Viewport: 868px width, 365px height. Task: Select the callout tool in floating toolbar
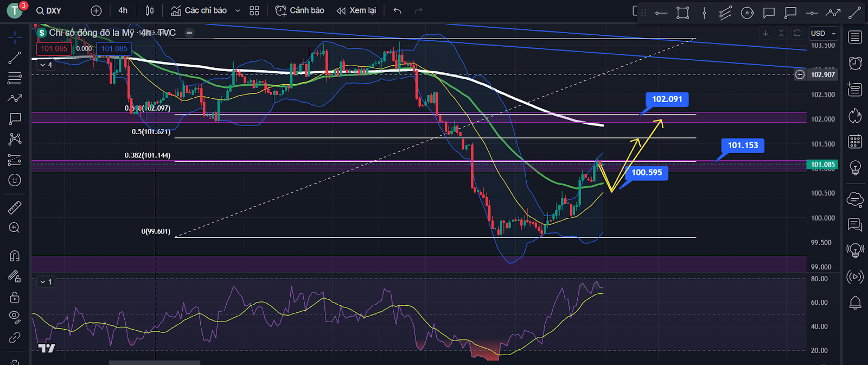790,13
